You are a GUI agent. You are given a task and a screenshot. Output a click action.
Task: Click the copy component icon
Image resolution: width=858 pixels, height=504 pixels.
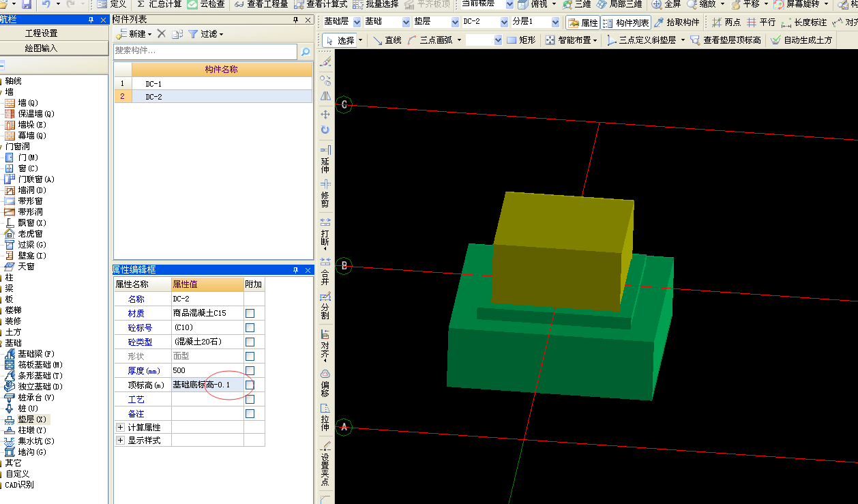click(x=177, y=33)
